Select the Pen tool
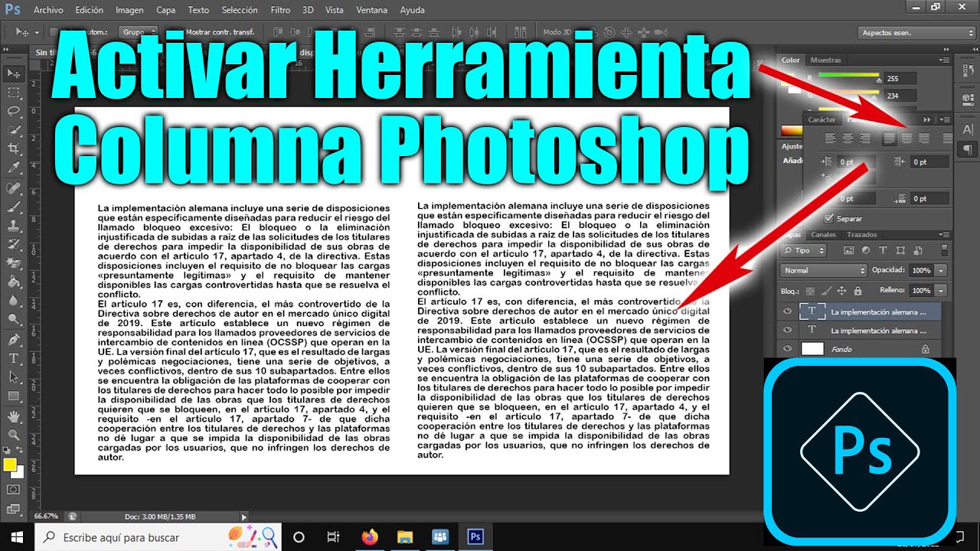Image resolution: width=980 pixels, height=551 pixels. click(x=14, y=340)
